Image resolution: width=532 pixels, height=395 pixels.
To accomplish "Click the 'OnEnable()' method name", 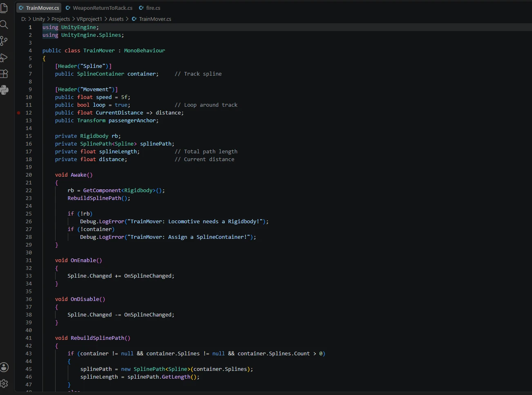I will (86, 260).
